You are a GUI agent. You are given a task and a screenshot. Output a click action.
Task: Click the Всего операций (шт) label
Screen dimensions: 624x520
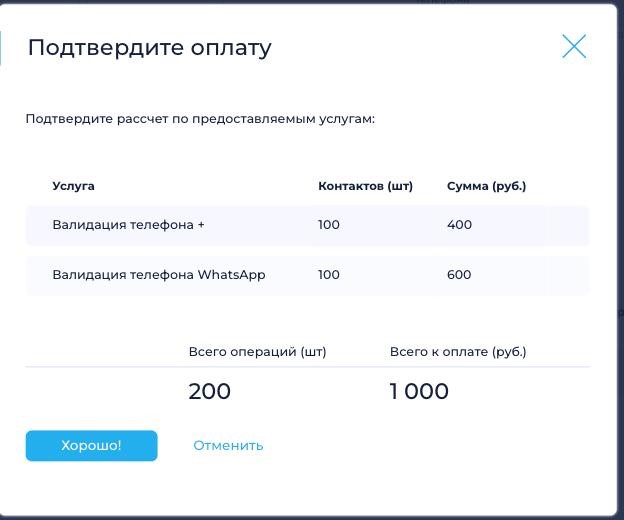click(x=257, y=352)
